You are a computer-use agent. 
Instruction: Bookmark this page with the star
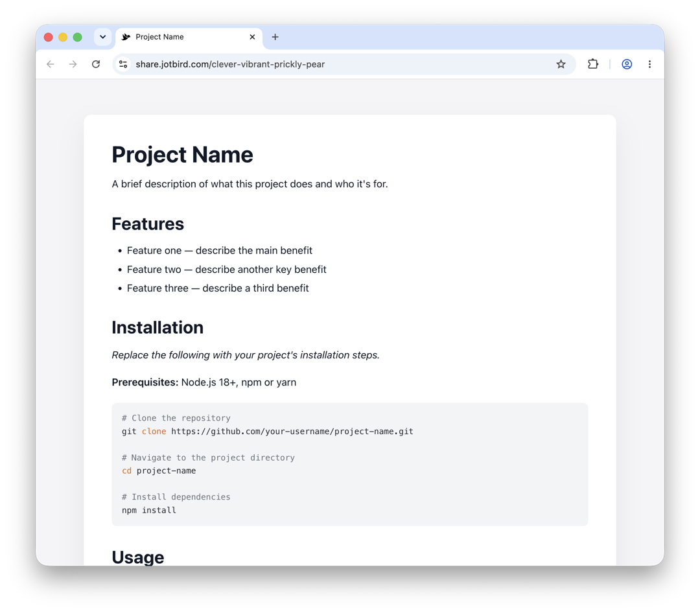pos(561,64)
